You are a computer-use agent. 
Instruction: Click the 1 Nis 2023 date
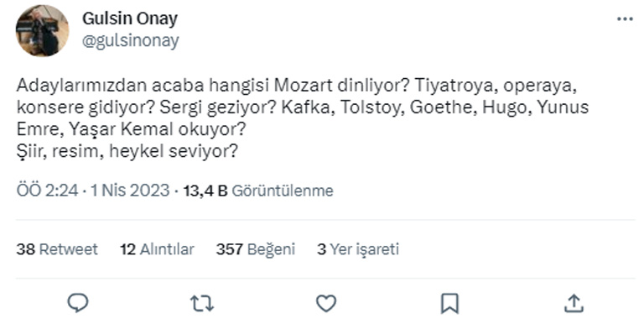130,191
